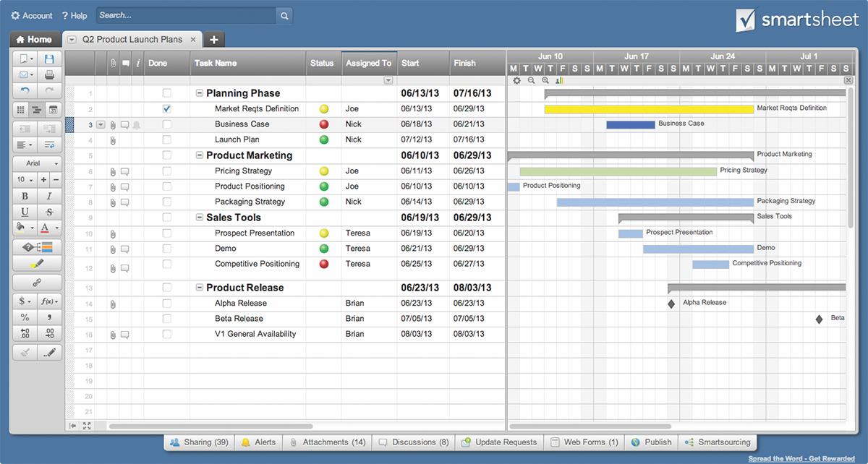Collapse the Planning Phase section

coord(200,93)
